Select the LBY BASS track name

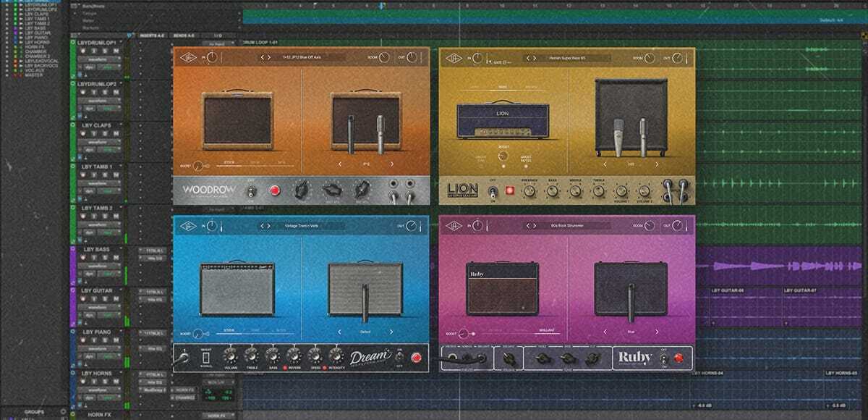click(96, 249)
